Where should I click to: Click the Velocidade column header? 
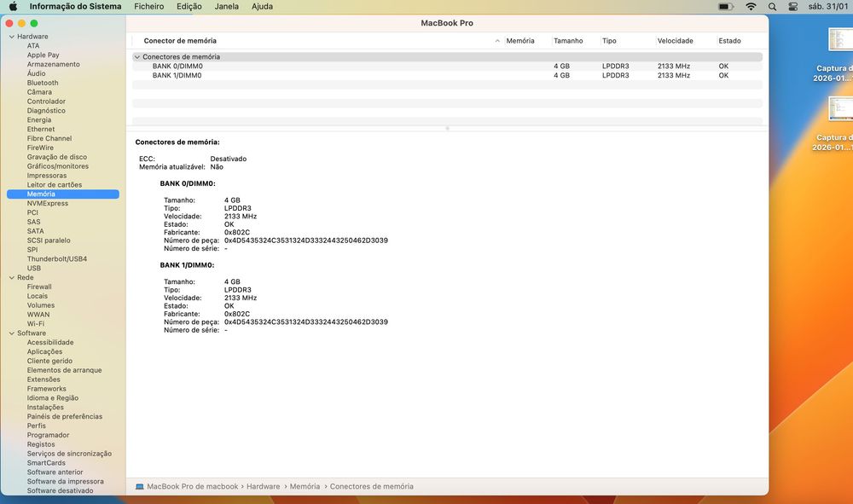click(675, 41)
